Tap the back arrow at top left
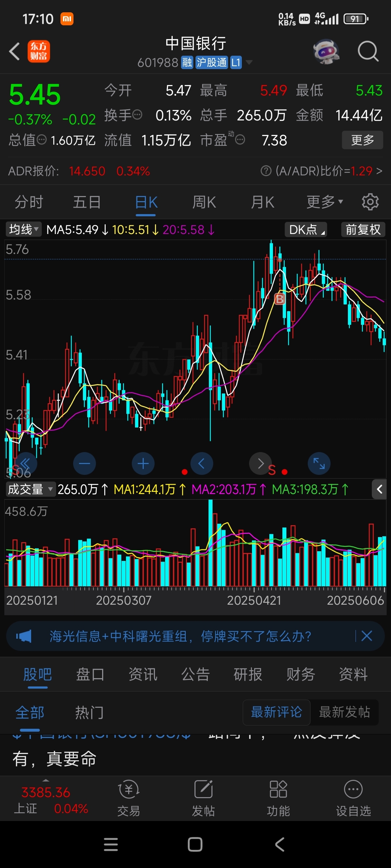391x868 pixels. click(14, 51)
